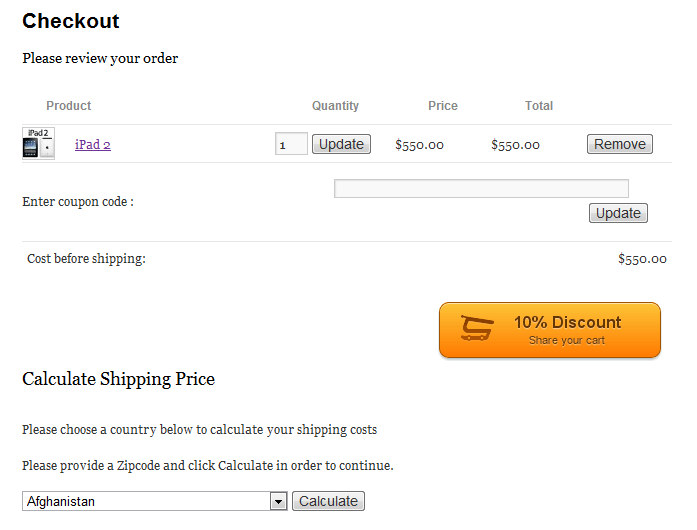
Task: Open the iPad 2 product thumbnail
Action: point(39,143)
